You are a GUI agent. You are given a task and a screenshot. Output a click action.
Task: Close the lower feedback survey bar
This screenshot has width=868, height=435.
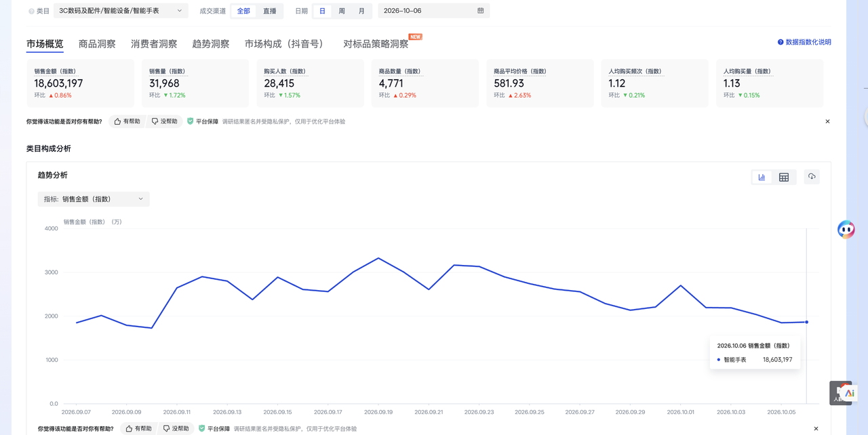816,429
